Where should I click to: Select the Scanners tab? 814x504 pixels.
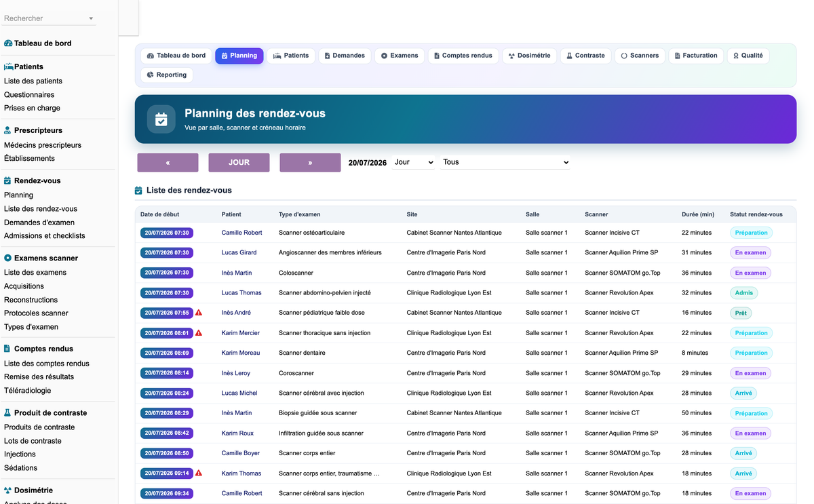pyautogui.click(x=640, y=56)
